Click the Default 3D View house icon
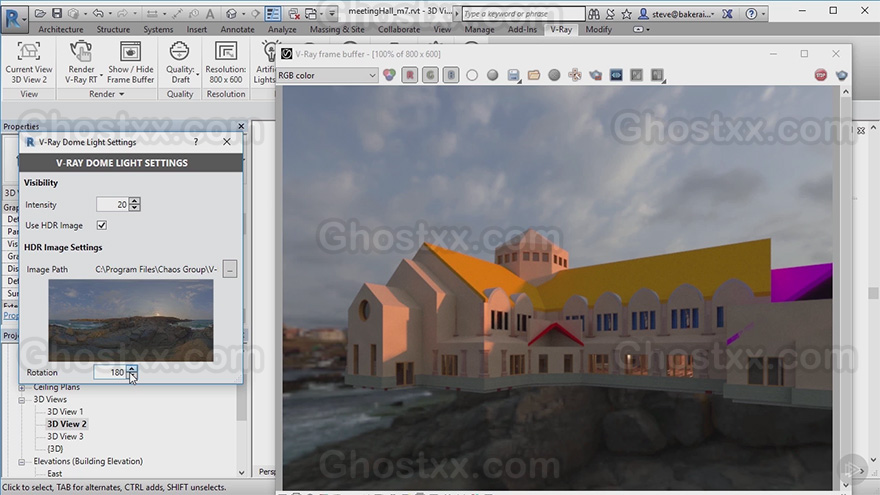 pos(231,13)
